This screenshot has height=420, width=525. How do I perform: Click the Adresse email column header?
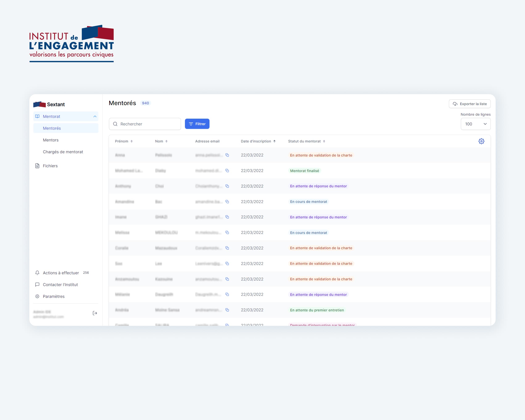tap(207, 141)
